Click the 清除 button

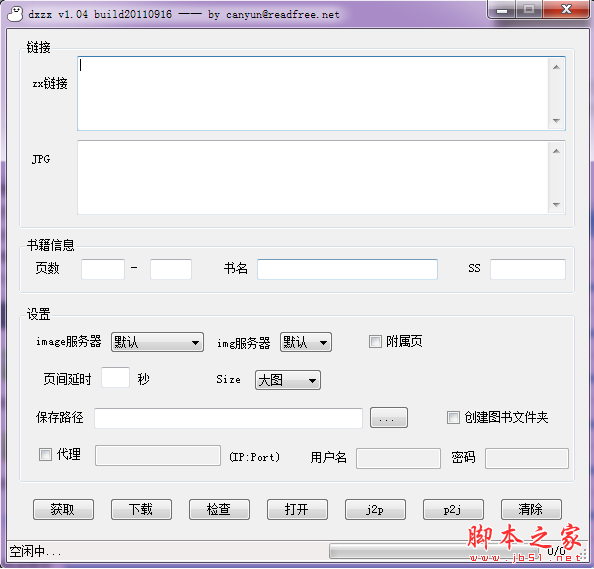click(x=531, y=510)
